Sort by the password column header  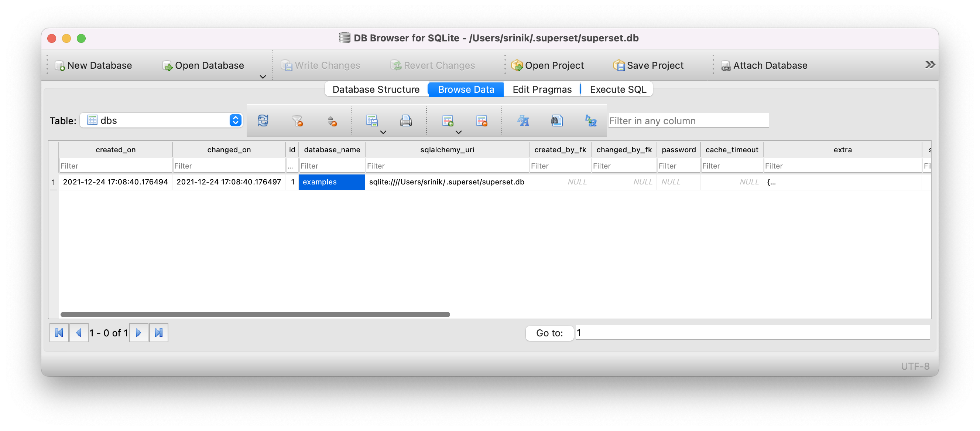[679, 150]
